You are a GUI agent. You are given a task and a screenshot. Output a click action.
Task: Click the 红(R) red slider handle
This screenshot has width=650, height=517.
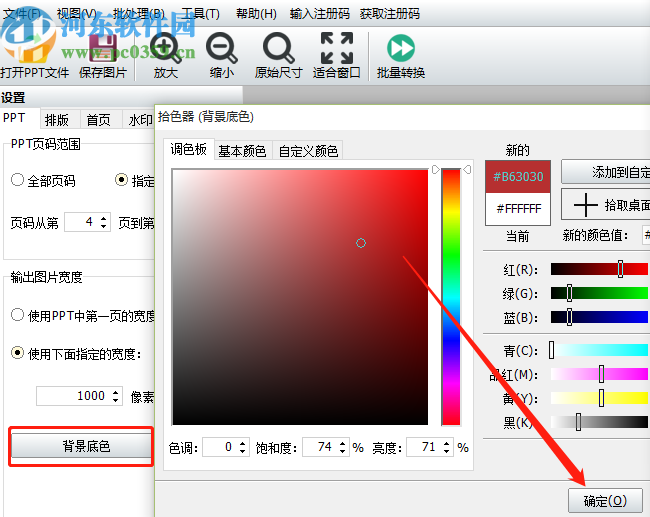pos(620,269)
